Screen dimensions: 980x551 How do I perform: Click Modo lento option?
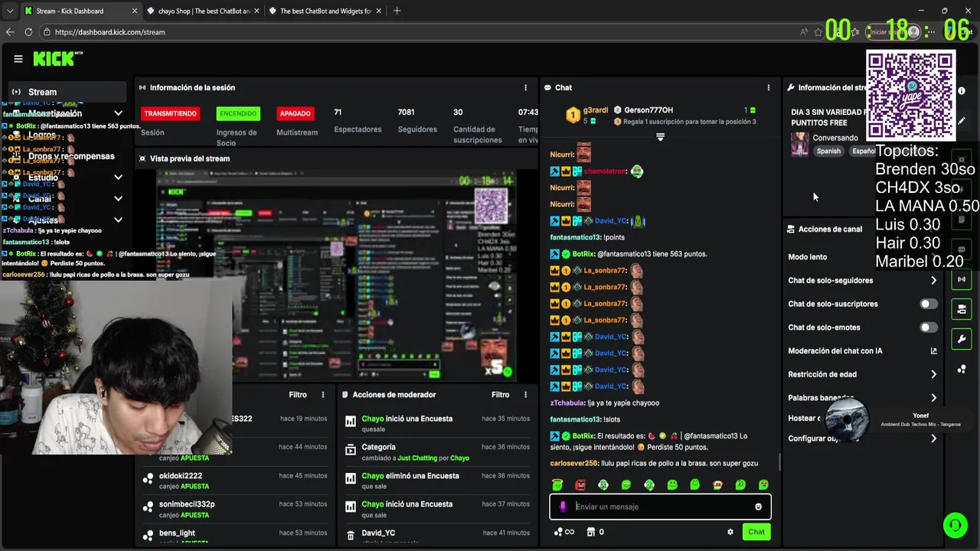click(x=808, y=257)
